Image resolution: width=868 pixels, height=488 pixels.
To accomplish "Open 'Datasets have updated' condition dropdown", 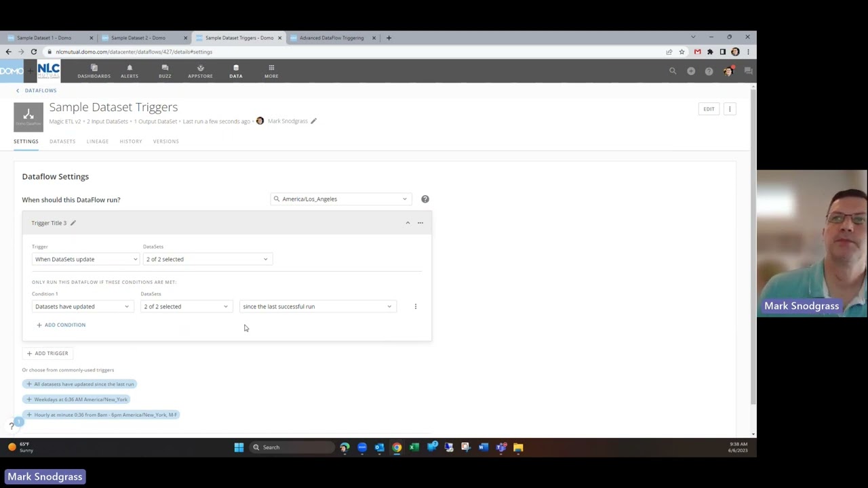I will tap(81, 306).
